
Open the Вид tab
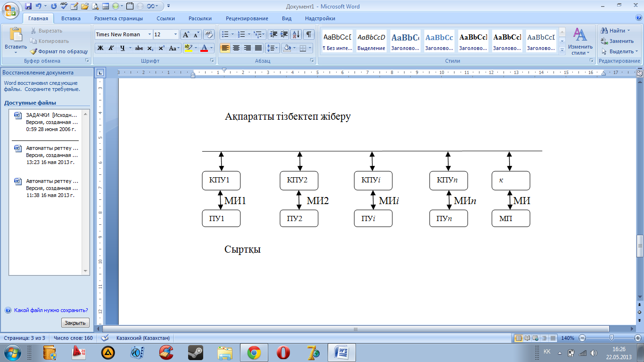point(287,18)
